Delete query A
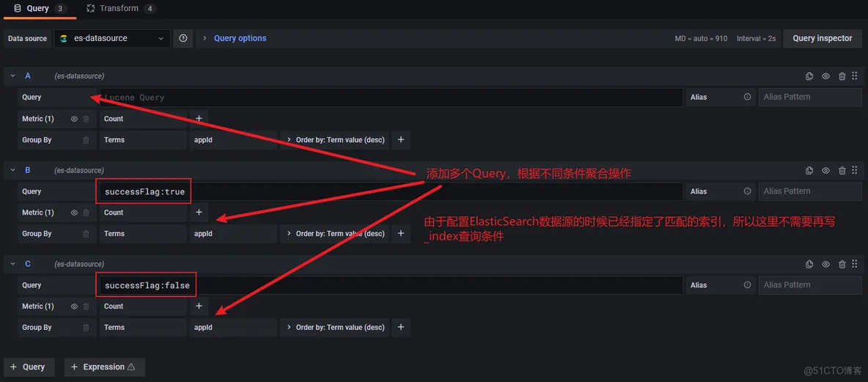The height and width of the screenshot is (382, 868). click(842, 76)
